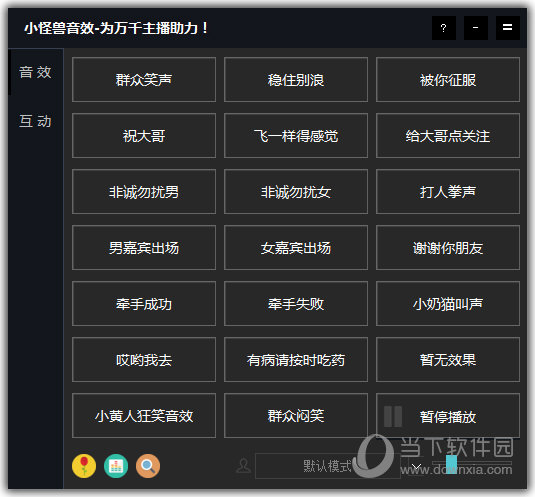
Task: Click 暂停播放 to pause playback
Action: point(448,415)
